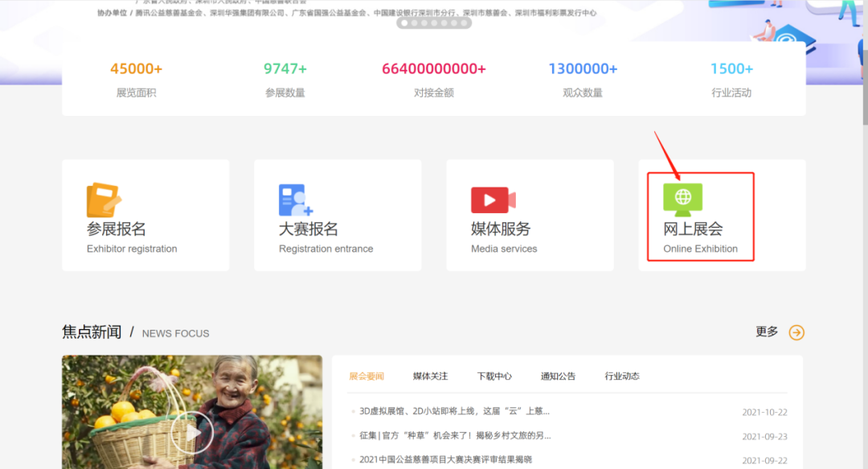Click the green Online Exhibition globe icon
The height and width of the screenshot is (469, 868).
point(682,200)
